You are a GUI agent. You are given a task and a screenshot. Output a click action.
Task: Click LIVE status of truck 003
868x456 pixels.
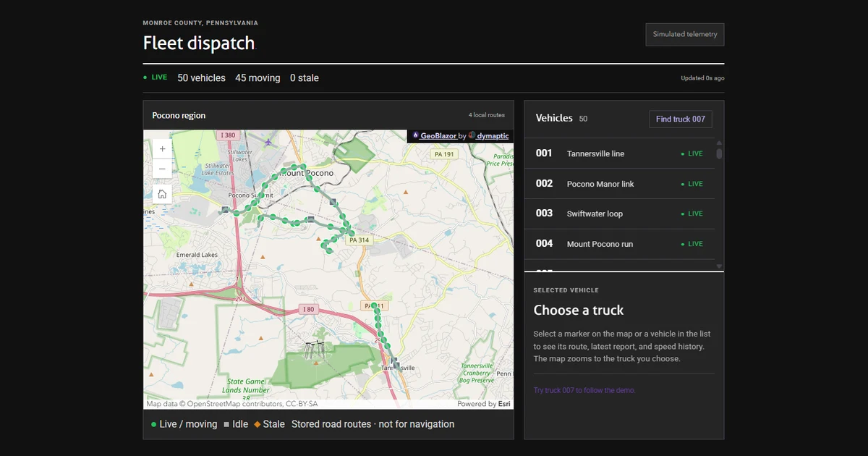point(692,214)
